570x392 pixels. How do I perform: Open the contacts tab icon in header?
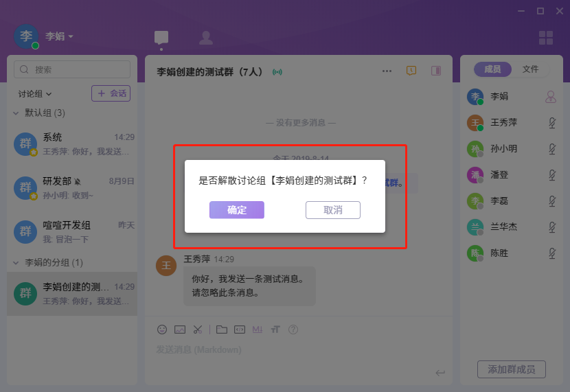205,38
